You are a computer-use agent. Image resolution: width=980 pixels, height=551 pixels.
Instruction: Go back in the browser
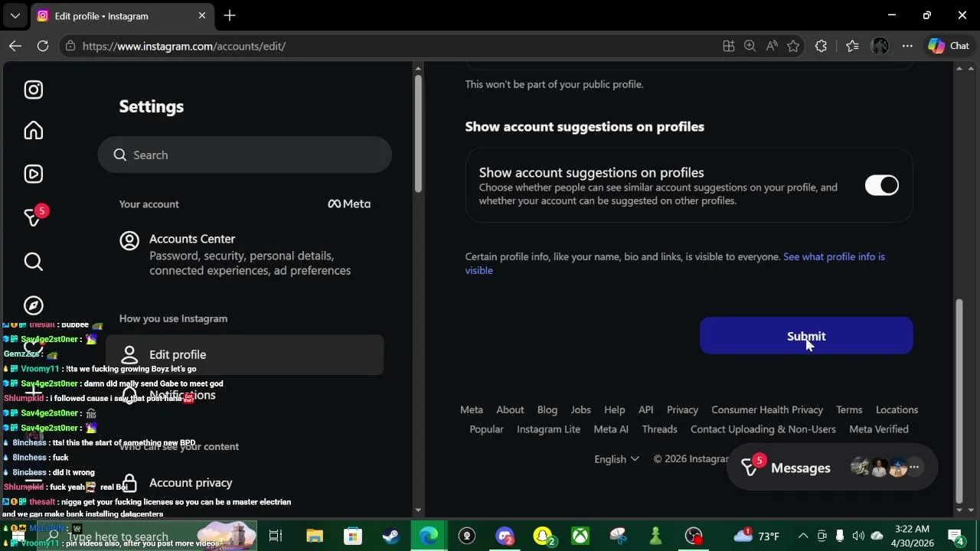pyautogui.click(x=15, y=46)
